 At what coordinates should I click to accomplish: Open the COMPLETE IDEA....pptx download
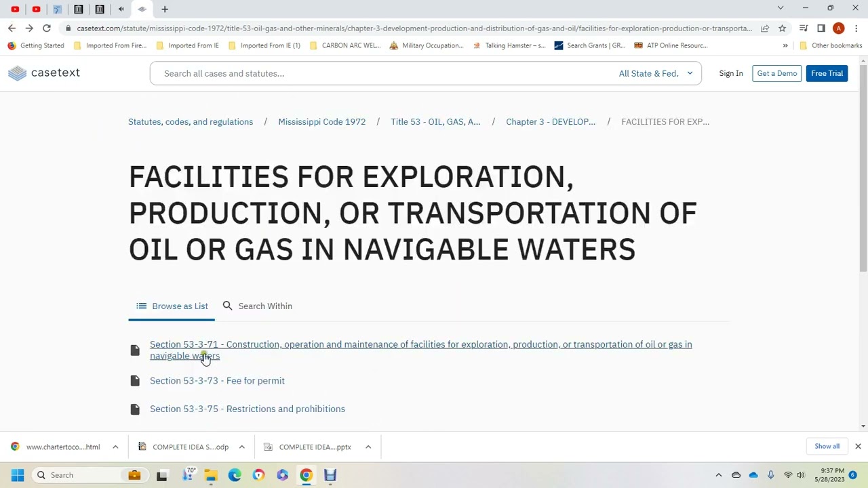(309, 447)
